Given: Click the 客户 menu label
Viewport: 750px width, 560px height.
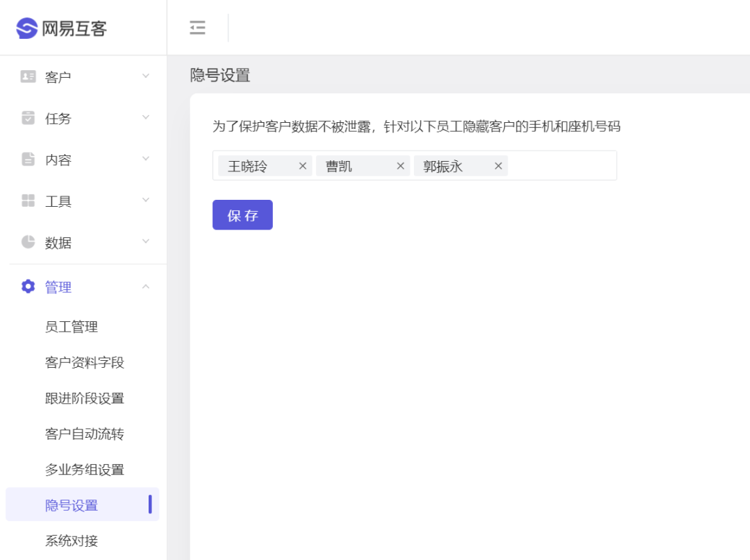Looking at the screenshot, I should 58,77.
